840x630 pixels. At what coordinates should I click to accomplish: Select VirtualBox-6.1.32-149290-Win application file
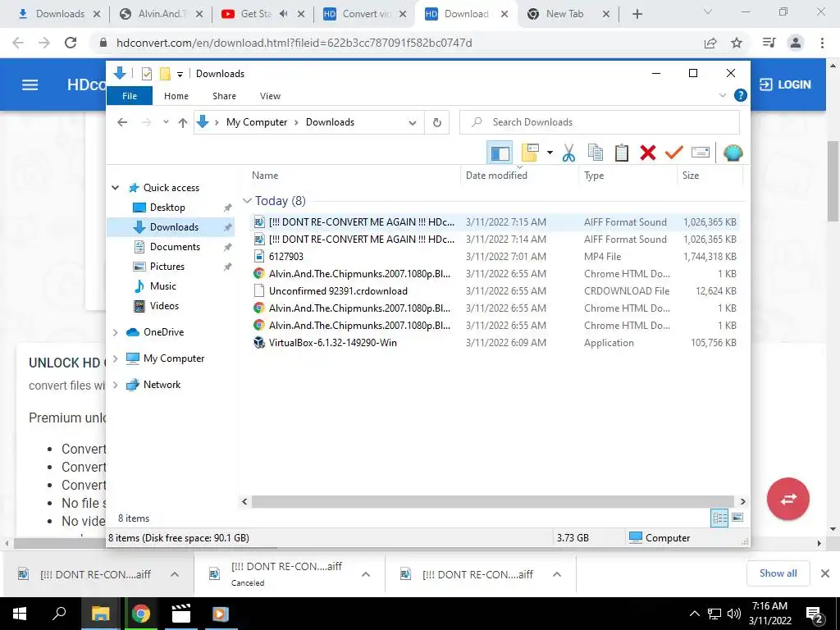click(494, 343)
